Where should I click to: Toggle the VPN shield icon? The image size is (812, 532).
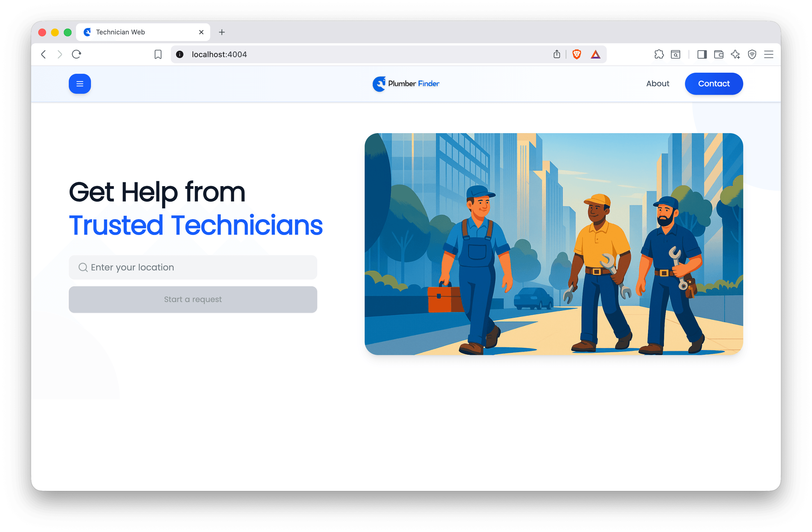pos(752,54)
